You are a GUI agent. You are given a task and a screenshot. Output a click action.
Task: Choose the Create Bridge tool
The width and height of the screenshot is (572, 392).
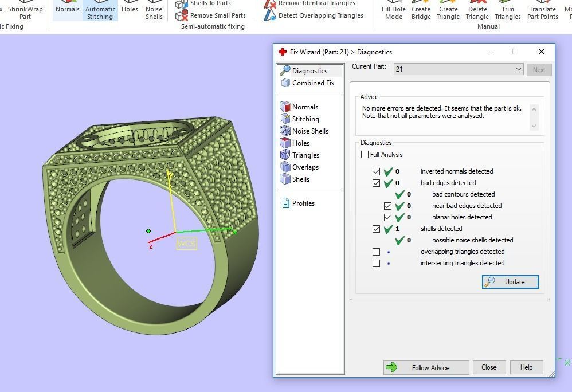(421, 11)
